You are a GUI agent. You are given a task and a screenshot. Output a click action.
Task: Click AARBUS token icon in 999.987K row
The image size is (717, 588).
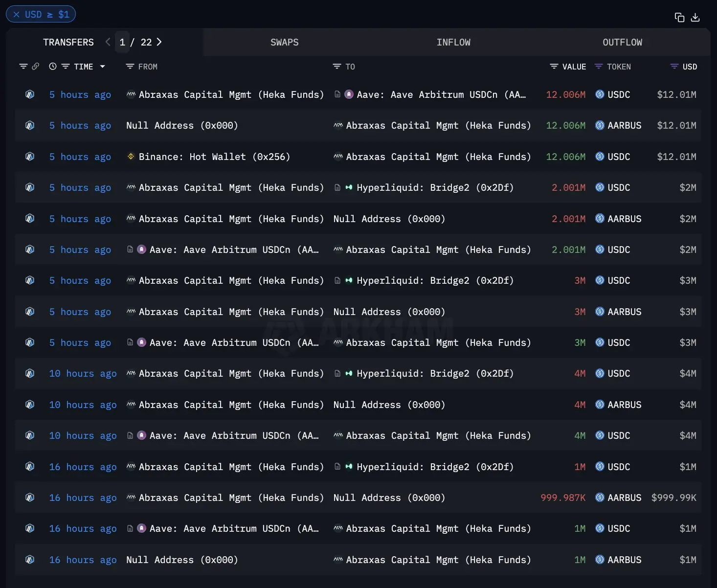tap(600, 498)
